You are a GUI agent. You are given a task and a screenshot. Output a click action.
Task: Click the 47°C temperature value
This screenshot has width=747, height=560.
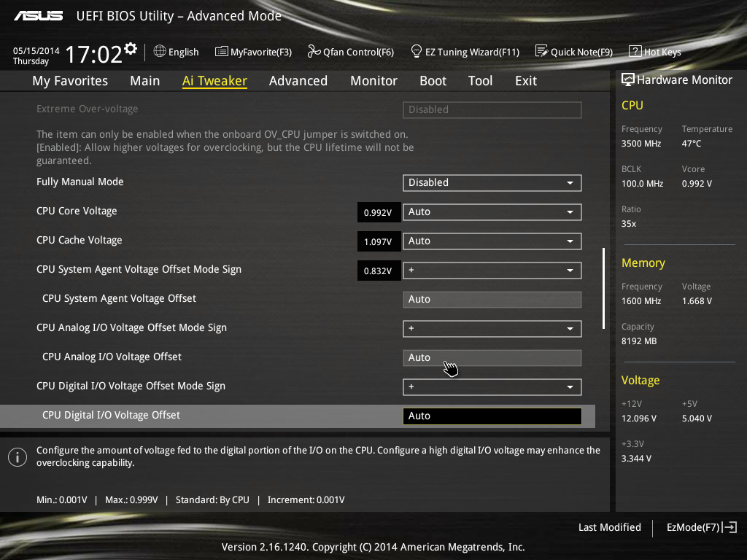coord(692,144)
